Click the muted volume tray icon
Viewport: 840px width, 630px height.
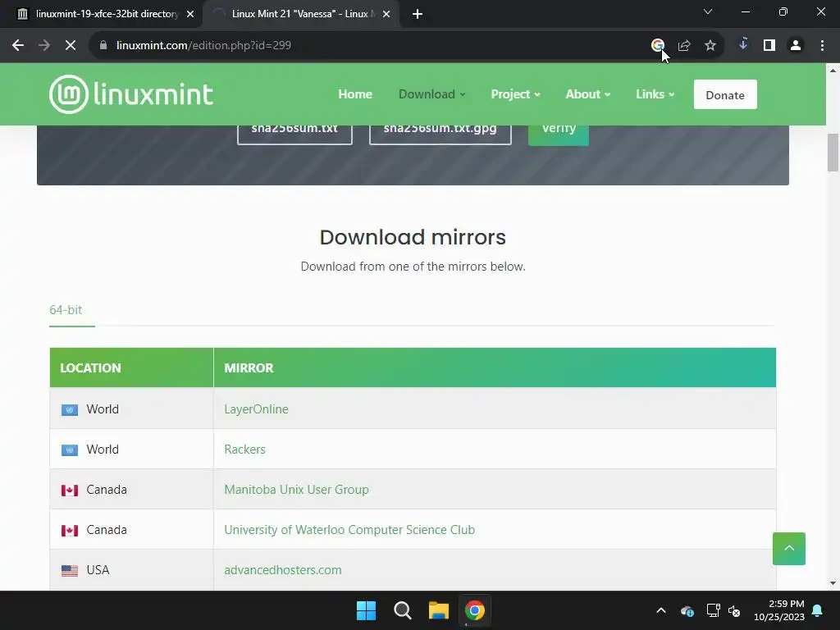(x=734, y=610)
